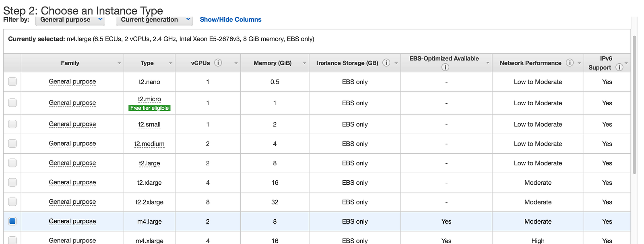The width and height of the screenshot is (644, 244).
Task: Click the Network Performance column header
Action: coord(530,63)
